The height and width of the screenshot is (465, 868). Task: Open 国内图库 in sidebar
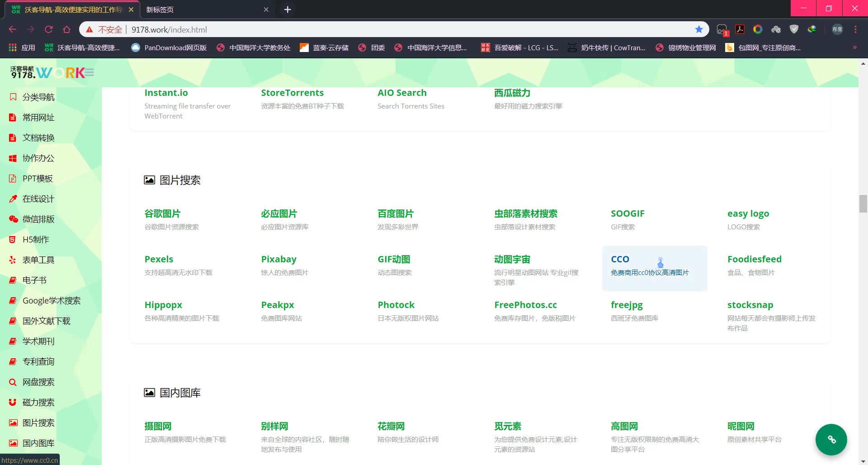point(38,443)
